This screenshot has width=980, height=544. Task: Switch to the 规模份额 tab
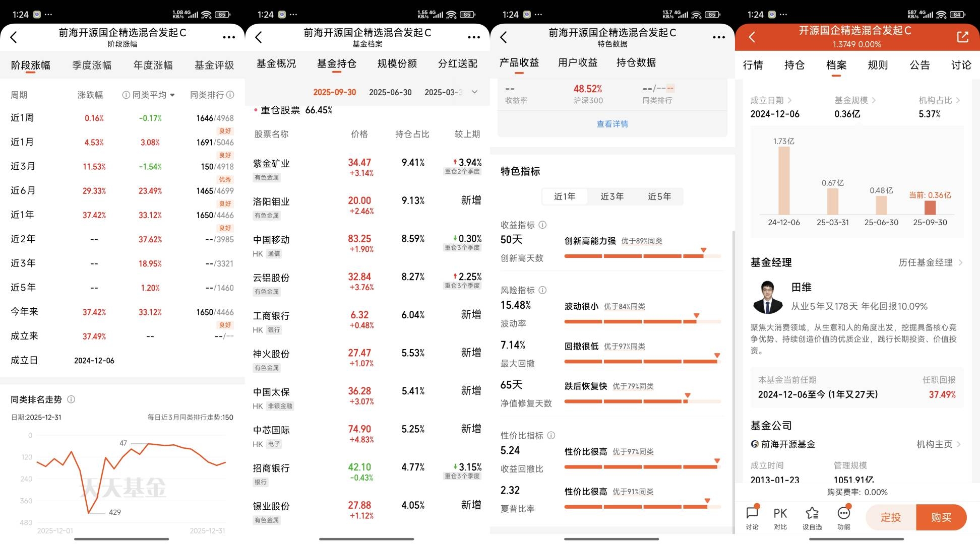(397, 63)
